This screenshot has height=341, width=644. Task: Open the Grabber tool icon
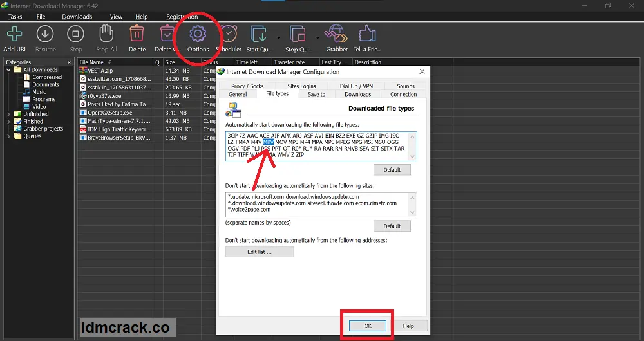336,34
